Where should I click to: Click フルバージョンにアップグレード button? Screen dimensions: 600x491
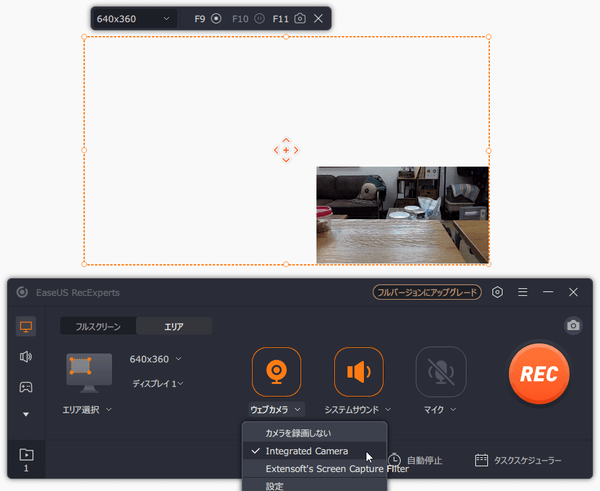coord(427,292)
